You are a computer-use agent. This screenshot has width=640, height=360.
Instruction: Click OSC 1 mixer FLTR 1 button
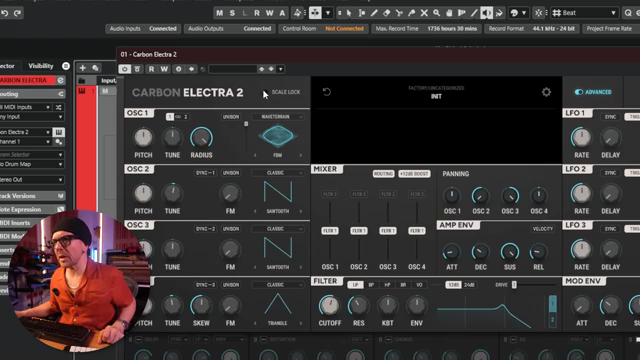coord(330,231)
